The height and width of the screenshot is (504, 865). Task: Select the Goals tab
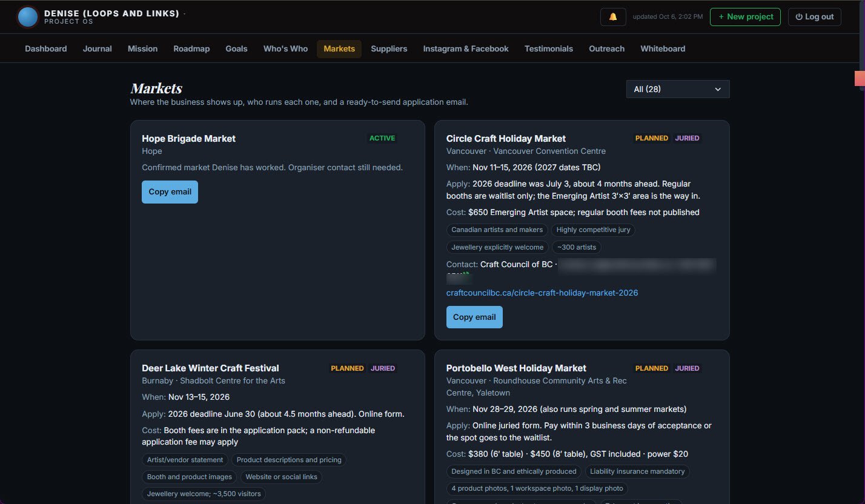click(x=236, y=48)
